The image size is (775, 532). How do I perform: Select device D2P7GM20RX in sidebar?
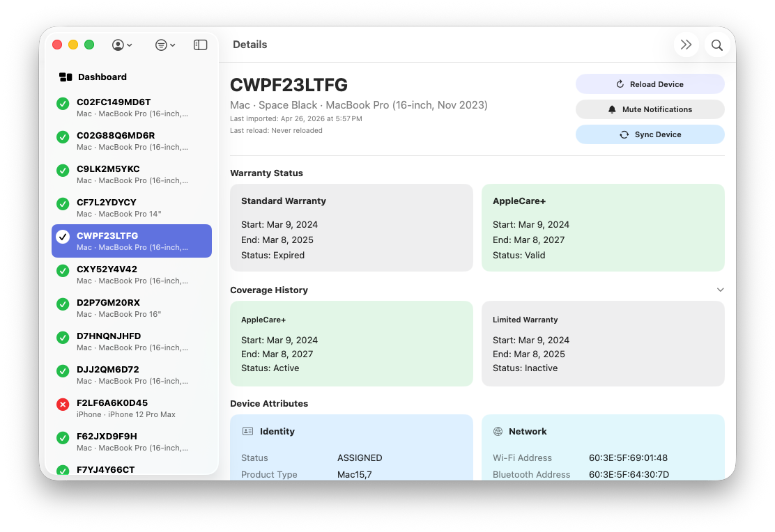pos(132,308)
